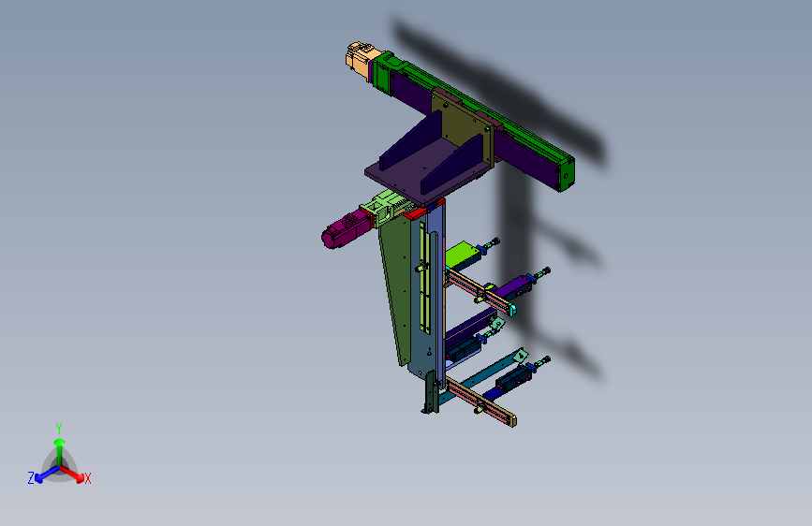Image resolution: width=812 pixels, height=526 pixels.
Task: Select the beige servo motor at top of model
Action: click(361, 59)
